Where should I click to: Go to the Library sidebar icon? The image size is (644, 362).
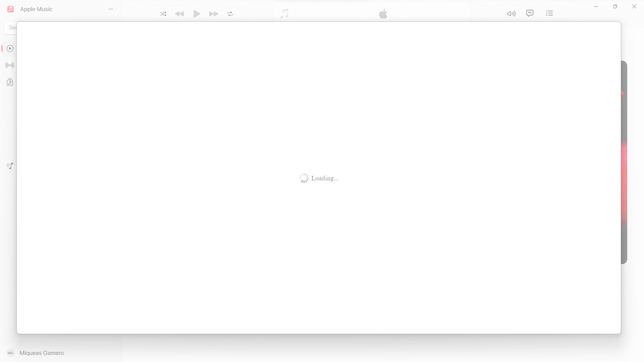point(10,82)
